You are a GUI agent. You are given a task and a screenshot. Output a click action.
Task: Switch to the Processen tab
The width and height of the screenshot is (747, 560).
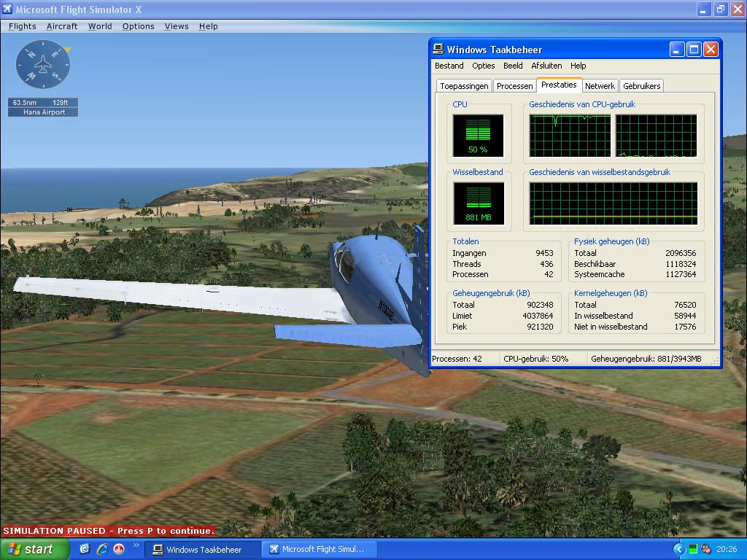(x=514, y=86)
